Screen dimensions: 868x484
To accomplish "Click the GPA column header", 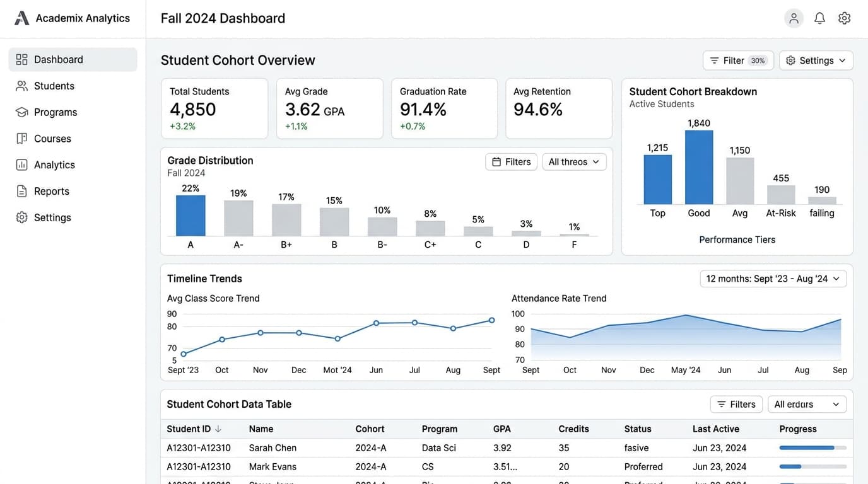I will pos(502,429).
